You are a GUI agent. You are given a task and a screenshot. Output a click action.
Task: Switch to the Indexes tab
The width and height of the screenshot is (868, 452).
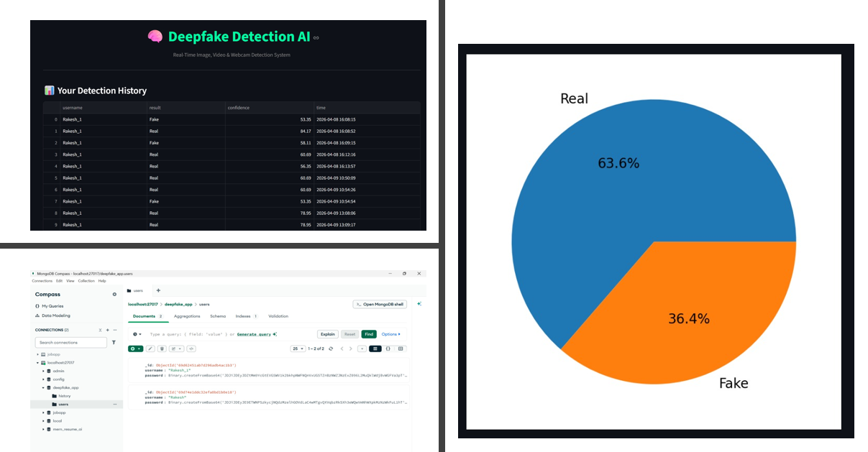point(247,316)
